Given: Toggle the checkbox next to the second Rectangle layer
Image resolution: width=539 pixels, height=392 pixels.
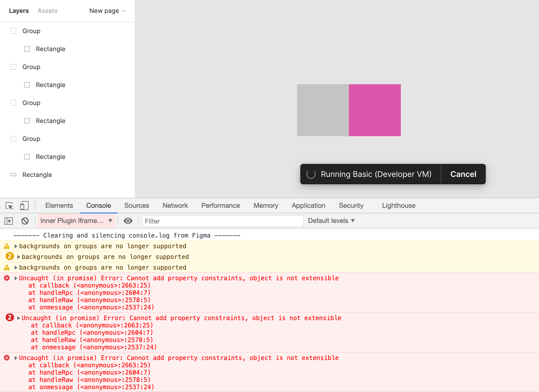Looking at the screenshot, I should (x=27, y=85).
